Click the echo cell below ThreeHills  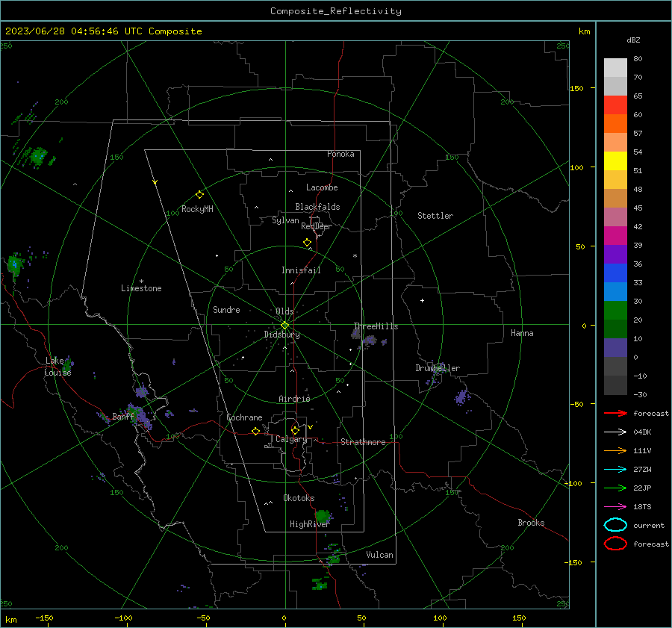point(370,341)
